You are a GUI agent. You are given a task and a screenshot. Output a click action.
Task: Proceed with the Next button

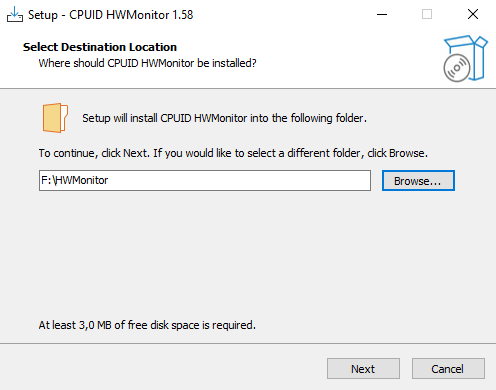pos(363,369)
